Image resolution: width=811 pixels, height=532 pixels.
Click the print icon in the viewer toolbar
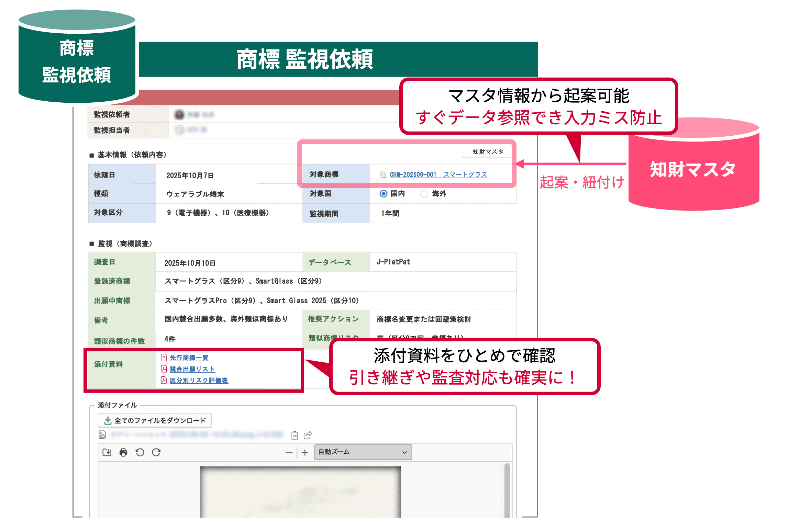tap(123, 452)
